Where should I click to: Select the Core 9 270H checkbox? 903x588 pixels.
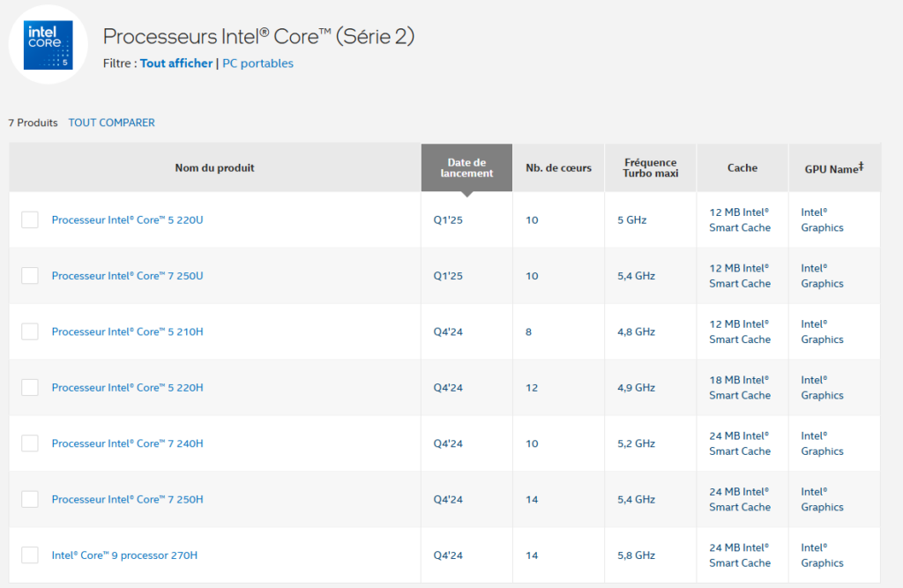pos(30,555)
